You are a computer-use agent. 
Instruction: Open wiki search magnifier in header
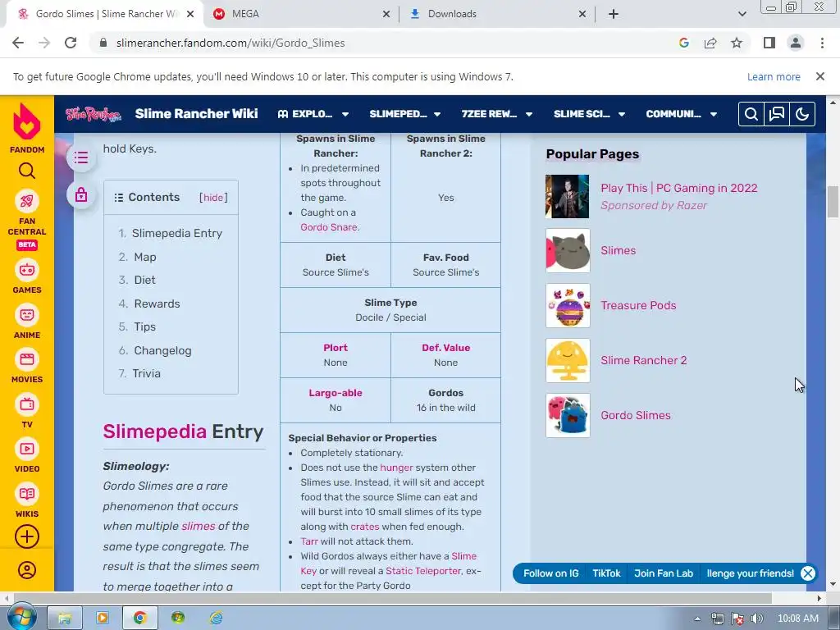751,114
